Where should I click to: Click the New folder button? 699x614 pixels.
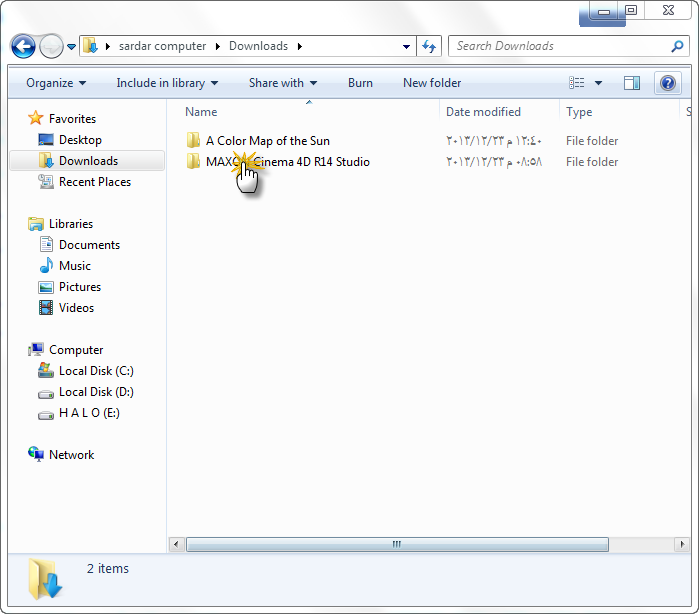pos(432,83)
